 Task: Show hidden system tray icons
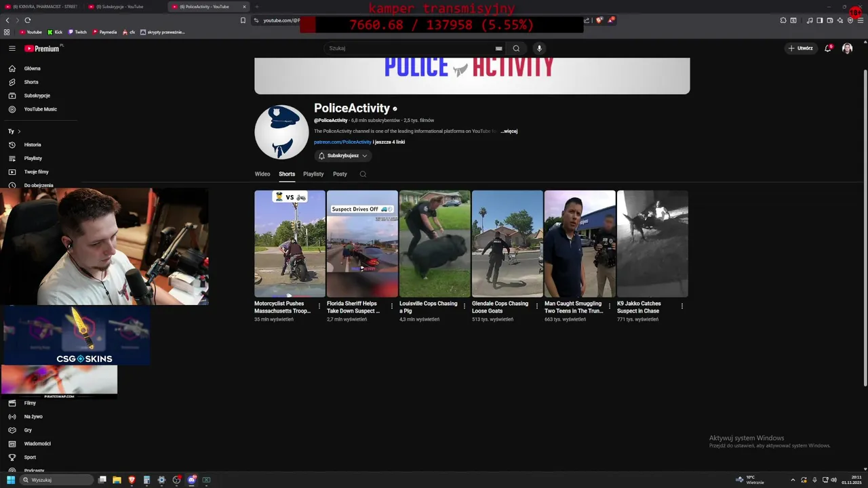[x=793, y=480]
